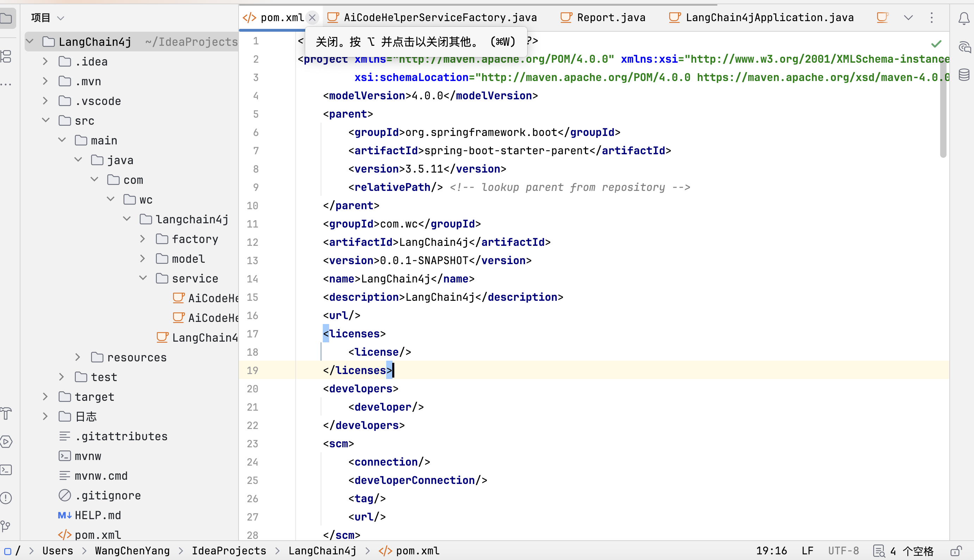Image resolution: width=974 pixels, height=560 pixels.
Task: Open the Notifications bell icon
Action: tap(964, 18)
